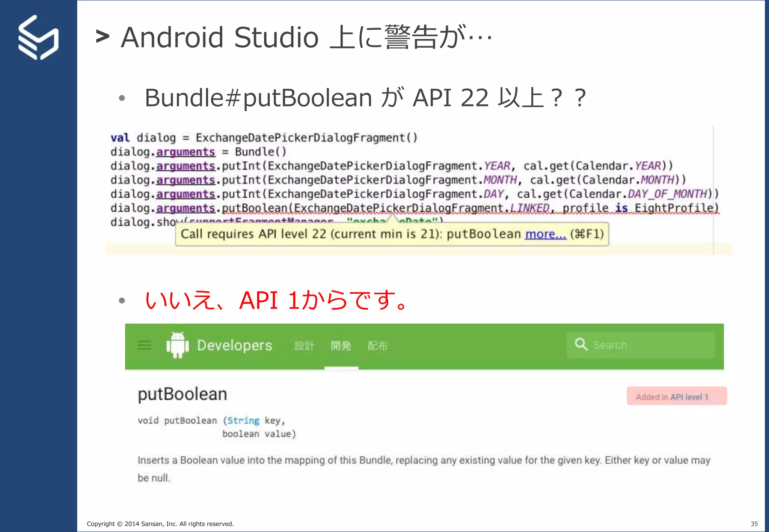Click the 'arguments' in the Bundle() line
Image resolution: width=769 pixels, height=532 pixels.
(x=185, y=152)
